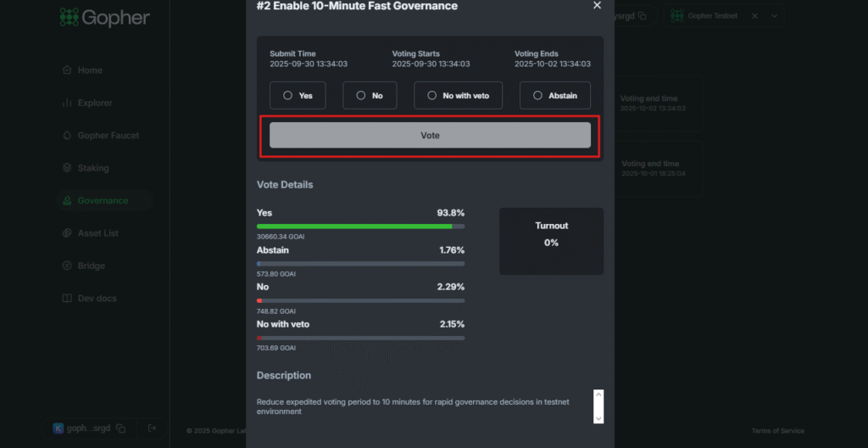The width and height of the screenshot is (868, 448).
Task: Click the Vote submit button
Action: click(x=430, y=136)
